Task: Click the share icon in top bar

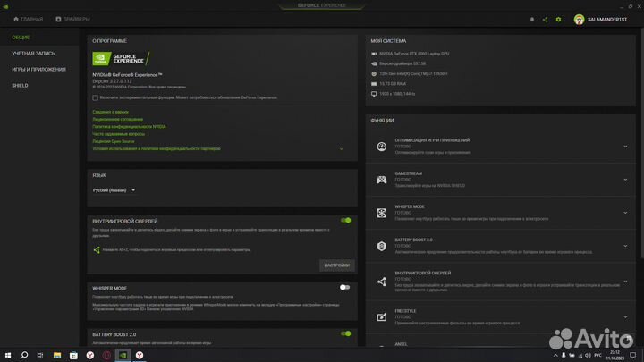Action: click(545, 19)
